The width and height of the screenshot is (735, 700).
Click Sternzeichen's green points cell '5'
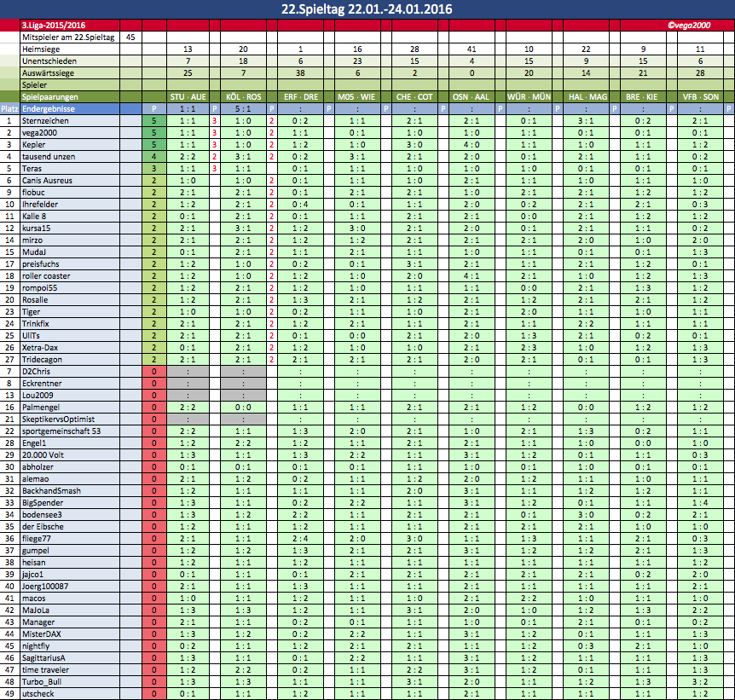[x=154, y=121]
